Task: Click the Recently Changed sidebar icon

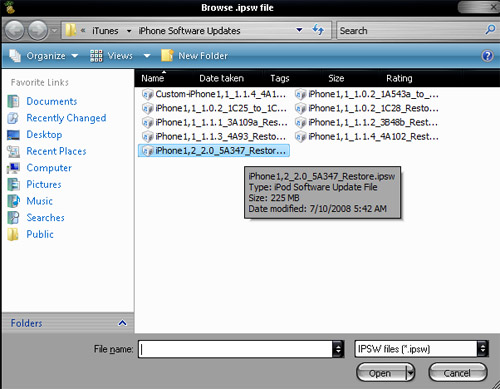Action: tap(13, 118)
